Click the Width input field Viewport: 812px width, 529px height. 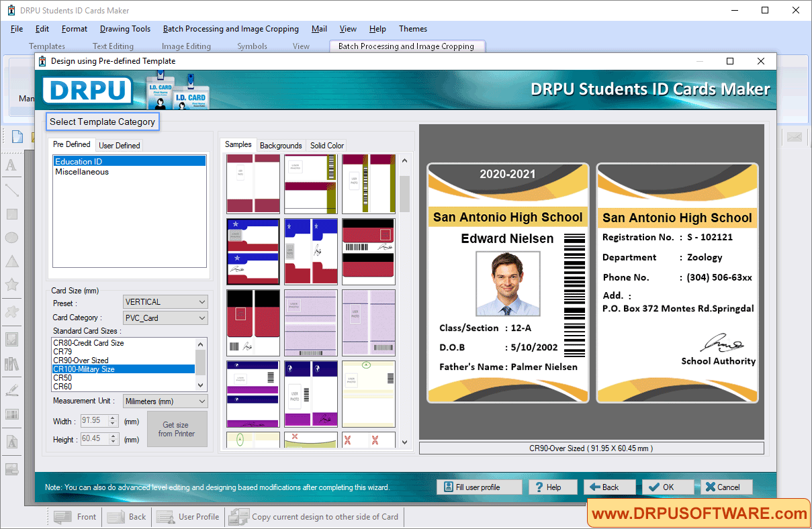[x=94, y=421]
